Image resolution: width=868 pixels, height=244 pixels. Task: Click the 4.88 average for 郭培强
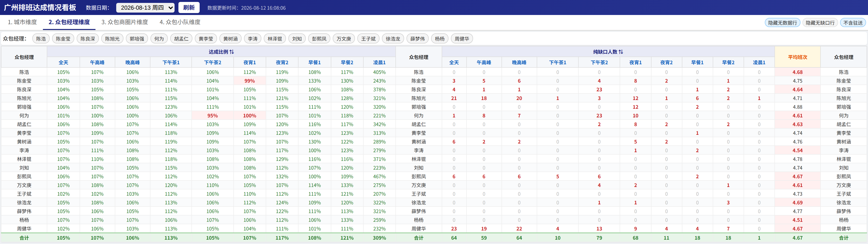click(x=798, y=107)
